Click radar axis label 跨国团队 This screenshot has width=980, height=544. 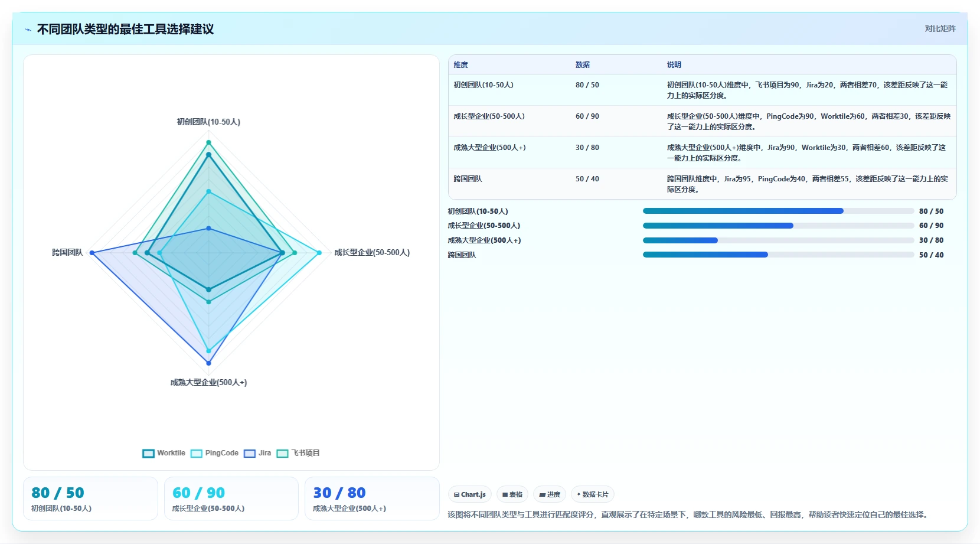pos(67,253)
